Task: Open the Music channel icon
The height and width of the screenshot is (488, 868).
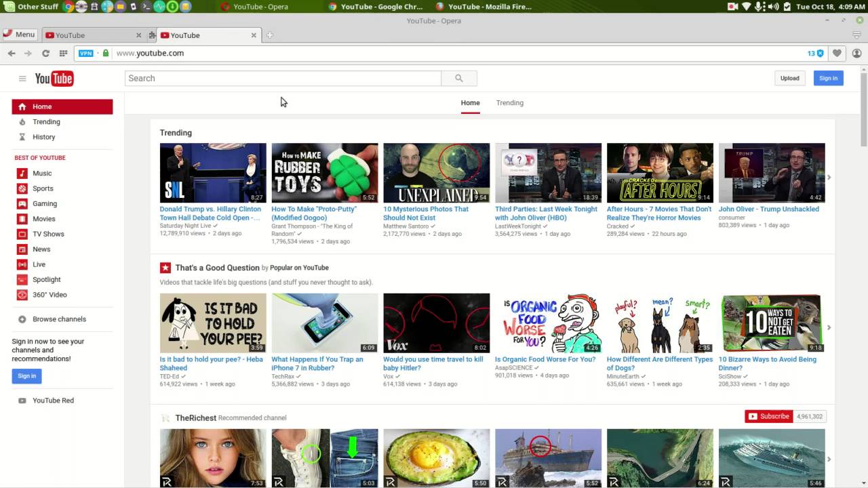Action: [22, 174]
